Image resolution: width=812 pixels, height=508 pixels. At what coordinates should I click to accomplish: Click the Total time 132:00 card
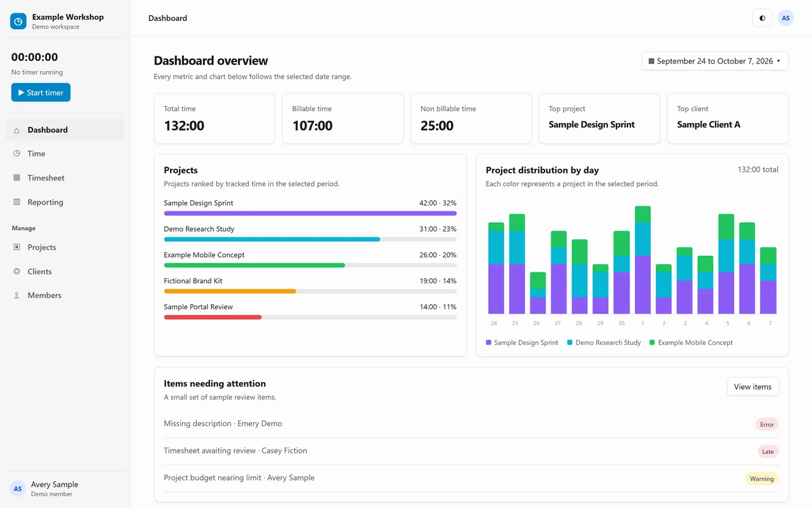click(x=214, y=119)
